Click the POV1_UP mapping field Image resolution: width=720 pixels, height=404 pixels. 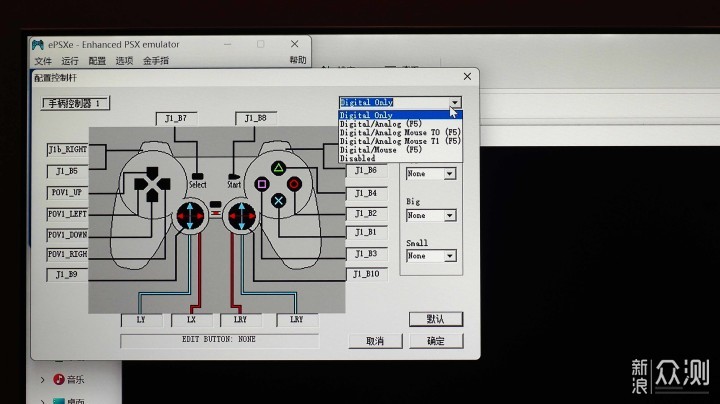68,192
